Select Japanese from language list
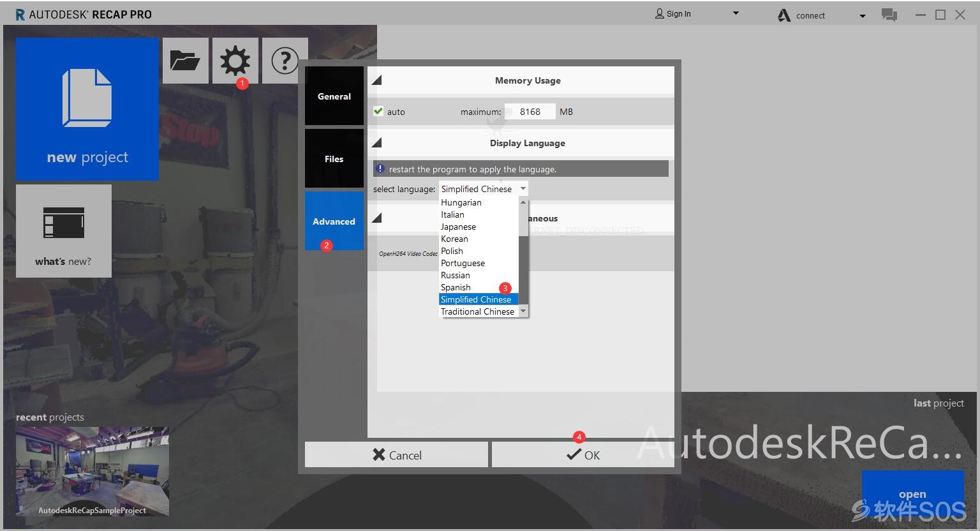This screenshot has height=531, width=980. [479, 227]
